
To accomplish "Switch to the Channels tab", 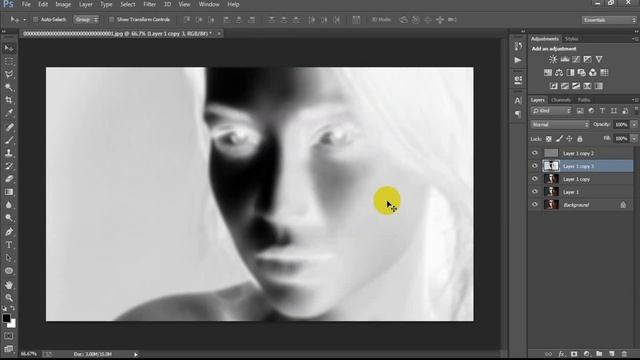I will pos(561,100).
